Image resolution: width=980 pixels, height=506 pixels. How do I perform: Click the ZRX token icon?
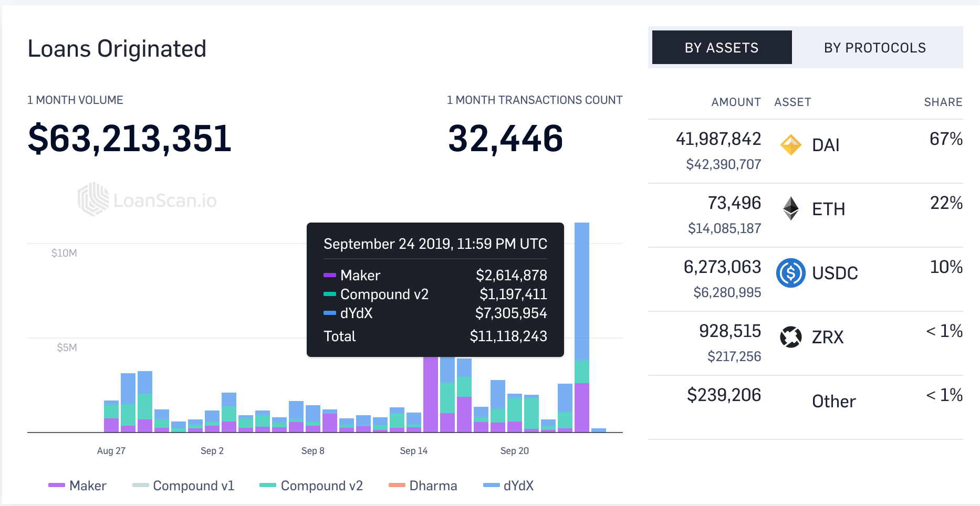pyautogui.click(x=791, y=337)
